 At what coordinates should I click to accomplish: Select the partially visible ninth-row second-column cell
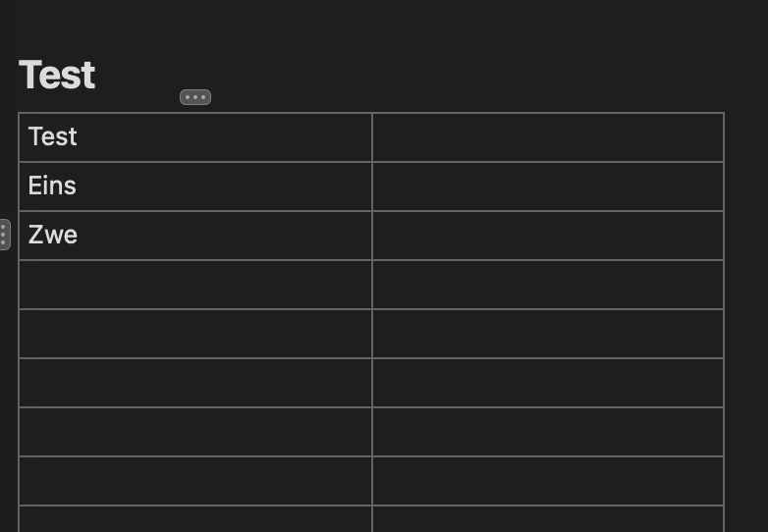tap(548, 519)
